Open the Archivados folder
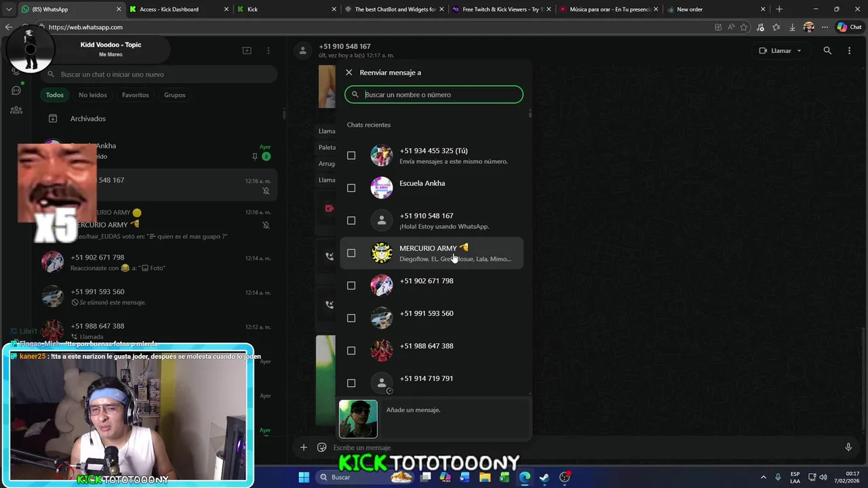868x488 pixels. (x=159, y=119)
